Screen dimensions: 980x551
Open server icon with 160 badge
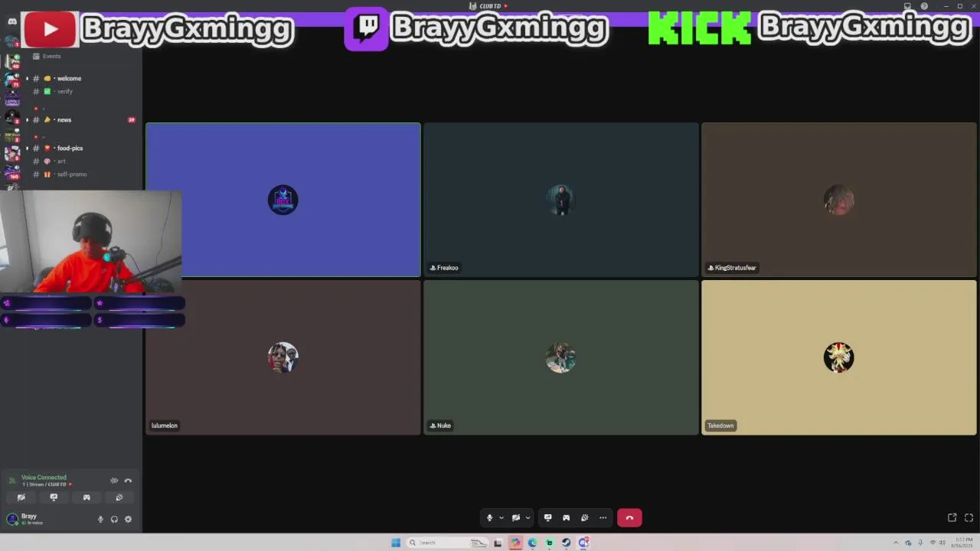click(x=11, y=172)
